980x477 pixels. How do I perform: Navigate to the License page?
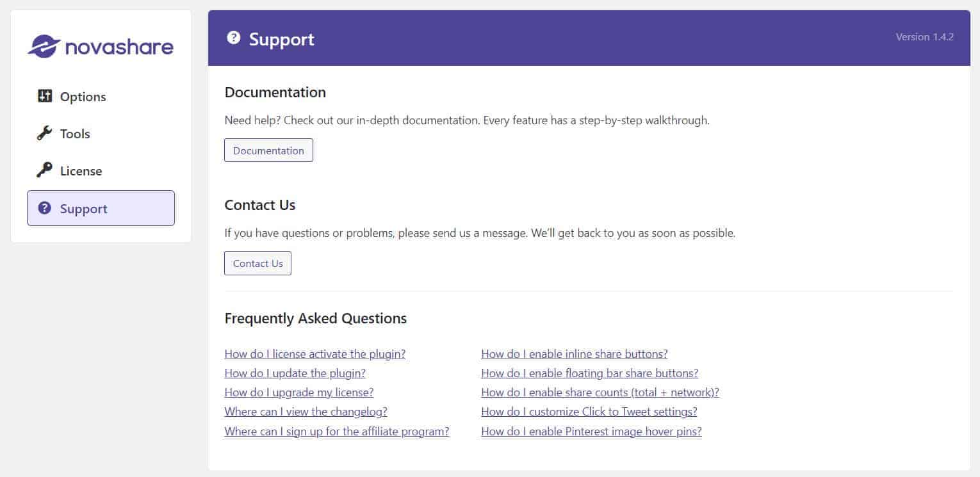coord(81,170)
